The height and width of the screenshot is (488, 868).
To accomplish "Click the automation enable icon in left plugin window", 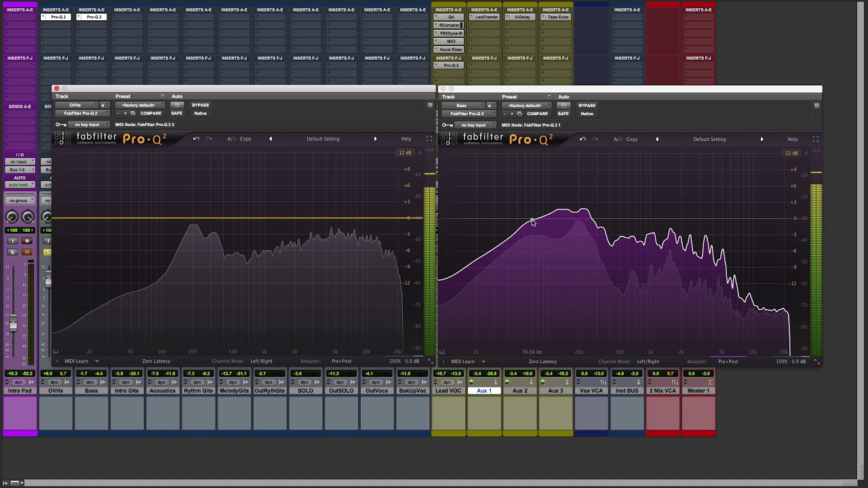I will (x=177, y=105).
